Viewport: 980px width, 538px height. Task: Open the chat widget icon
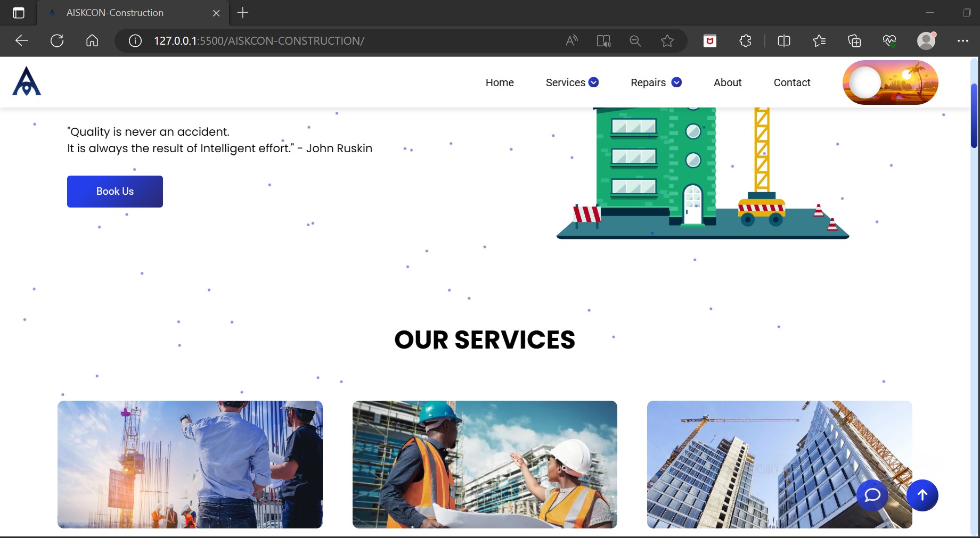[x=872, y=495]
